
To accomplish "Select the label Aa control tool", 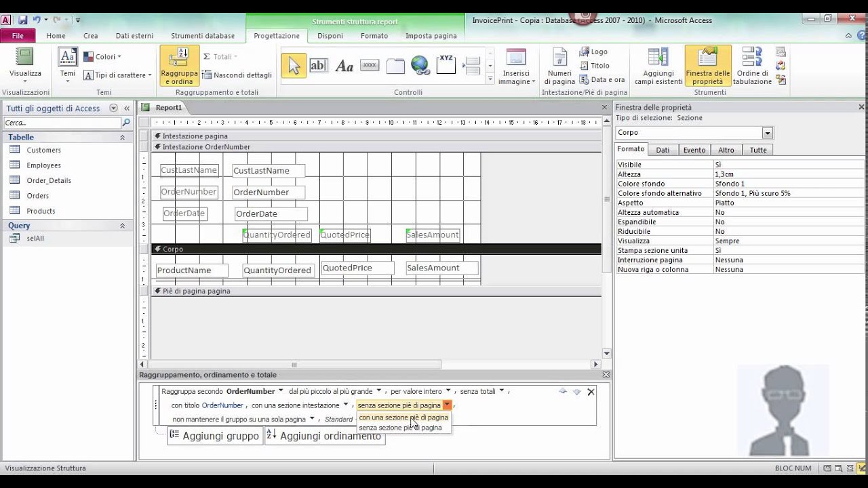I will (344, 66).
